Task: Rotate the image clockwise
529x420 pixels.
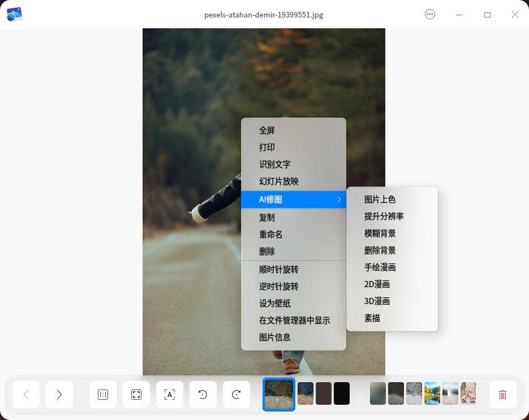Action: (x=236, y=395)
